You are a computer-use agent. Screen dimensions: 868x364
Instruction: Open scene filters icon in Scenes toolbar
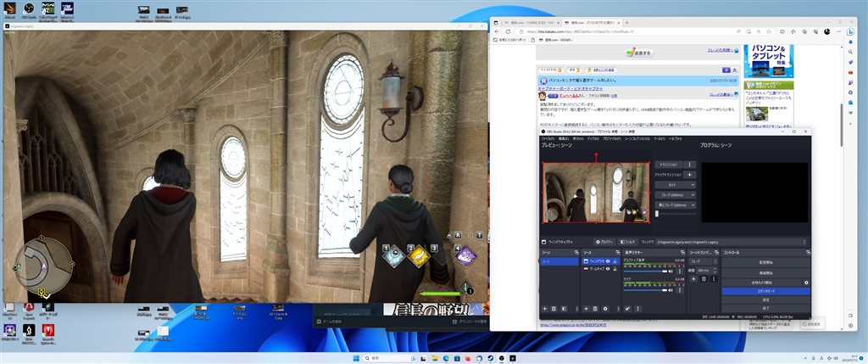click(x=564, y=309)
